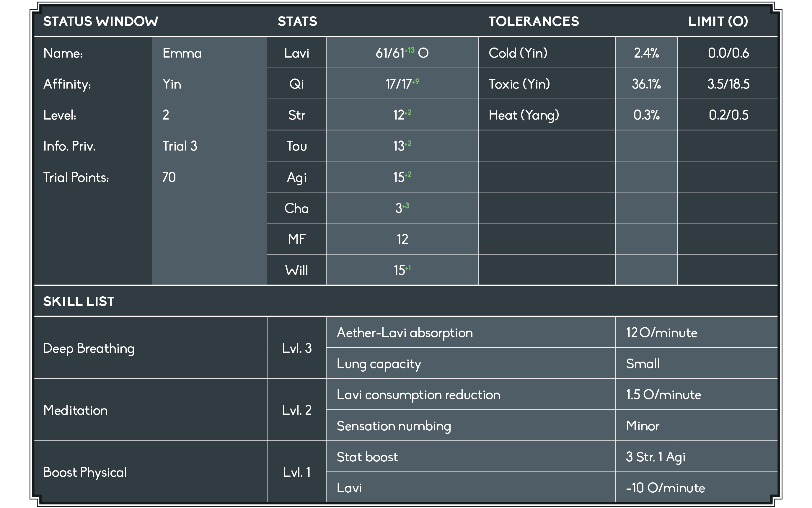Viewport: 812px width, 508px height.
Task: Select the Heat (Yang) limit 0.2/0.5
Action: click(x=728, y=115)
